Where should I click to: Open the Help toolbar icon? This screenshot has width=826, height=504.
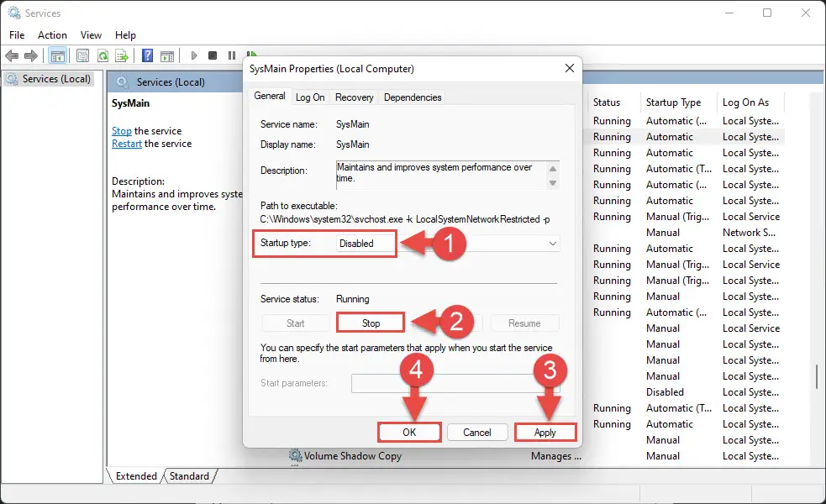(x=147, y=55)
